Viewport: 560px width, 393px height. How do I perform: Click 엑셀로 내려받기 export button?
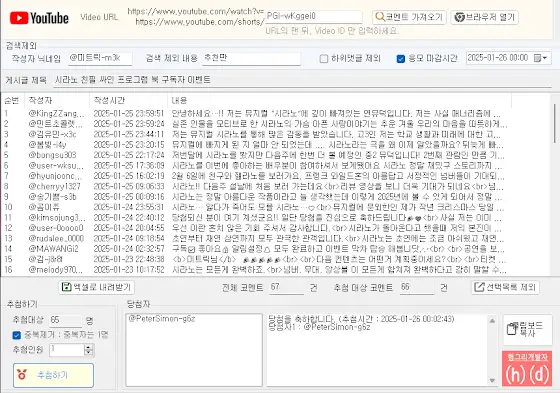pyautogui.click(x=96, y=287)
